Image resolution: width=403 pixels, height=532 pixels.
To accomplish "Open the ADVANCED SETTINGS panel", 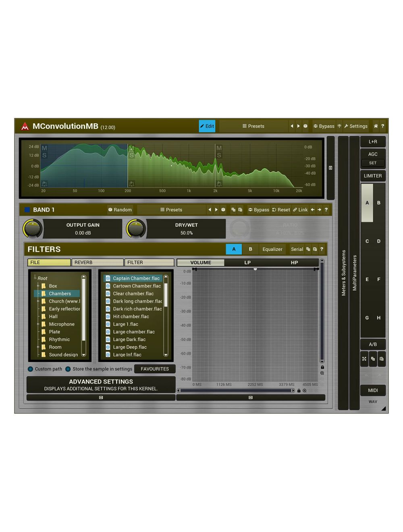I will click(100, 384).
